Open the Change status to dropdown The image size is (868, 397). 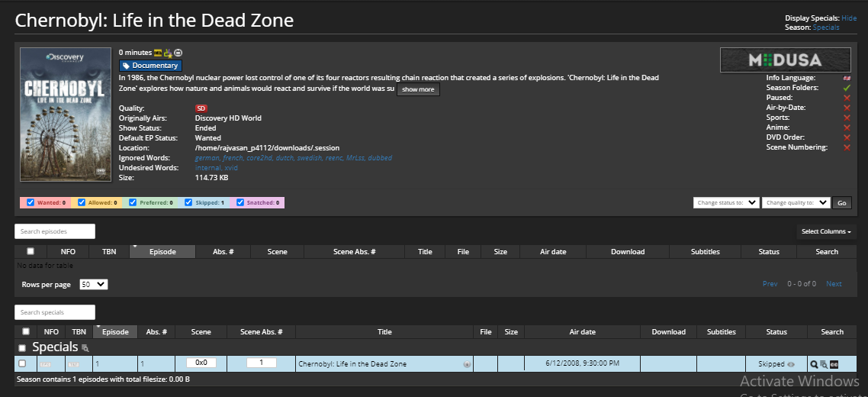pos(725,202)
